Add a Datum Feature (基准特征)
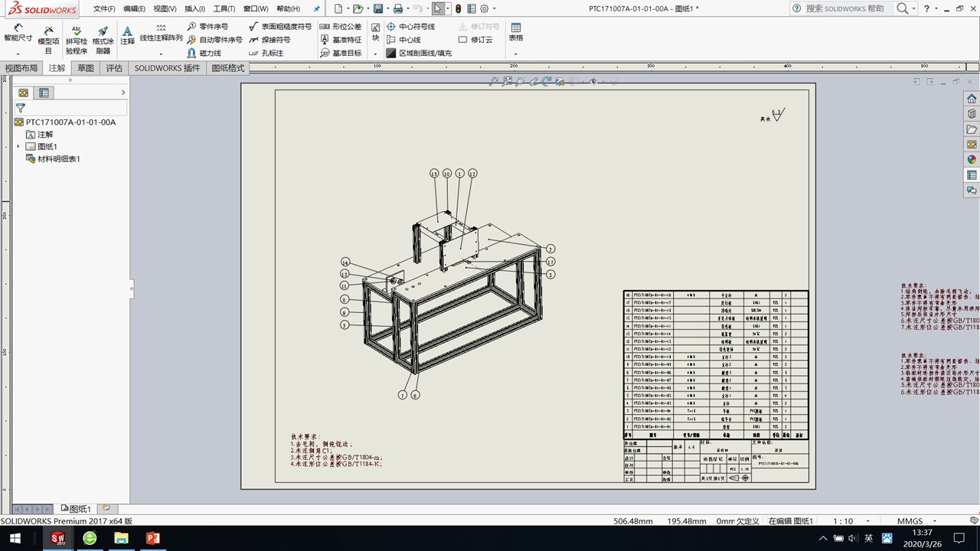Screen dimensions: 980x551 pos(340,40)
